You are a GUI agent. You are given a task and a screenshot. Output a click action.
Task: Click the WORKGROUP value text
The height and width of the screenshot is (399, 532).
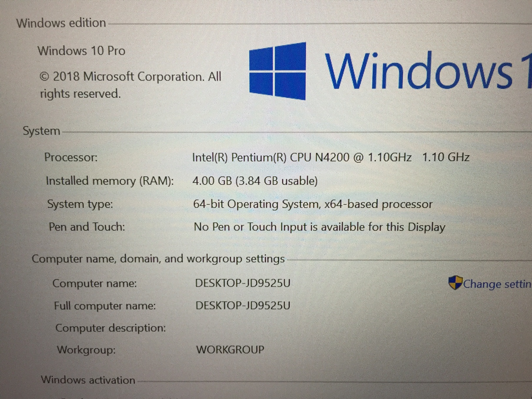tap(230, 350)
